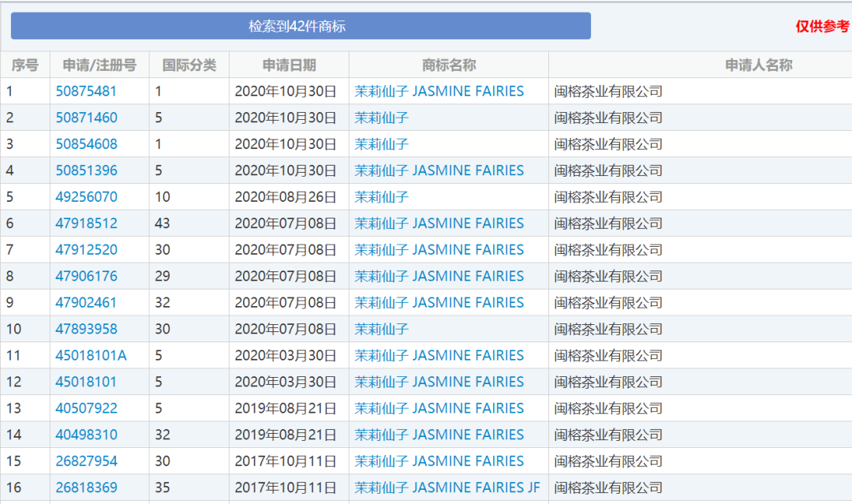Click the 申请人名称 column header
Screen dimensions: 852x504
pyautogui.click(x=759, y=65)
